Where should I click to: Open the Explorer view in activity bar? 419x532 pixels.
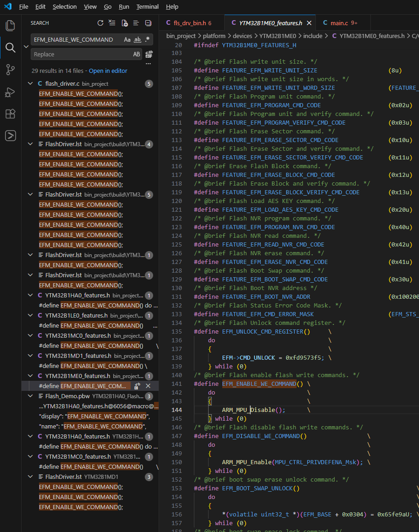click(10, 26)
